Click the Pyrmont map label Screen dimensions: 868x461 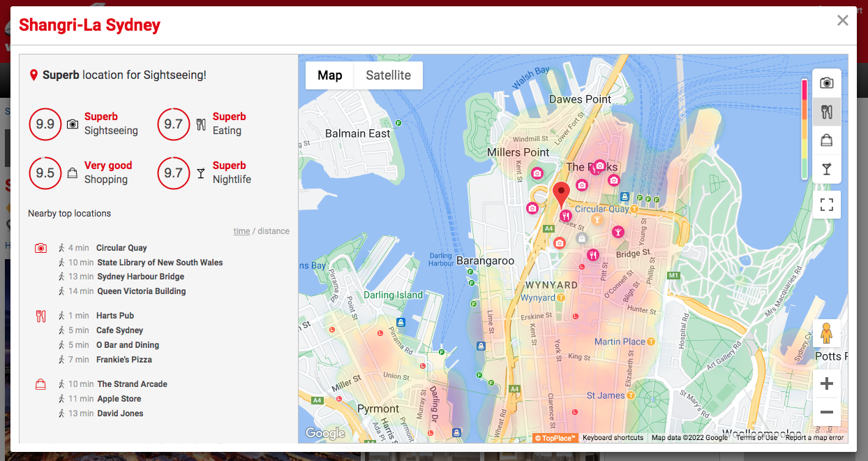(378, 409)
